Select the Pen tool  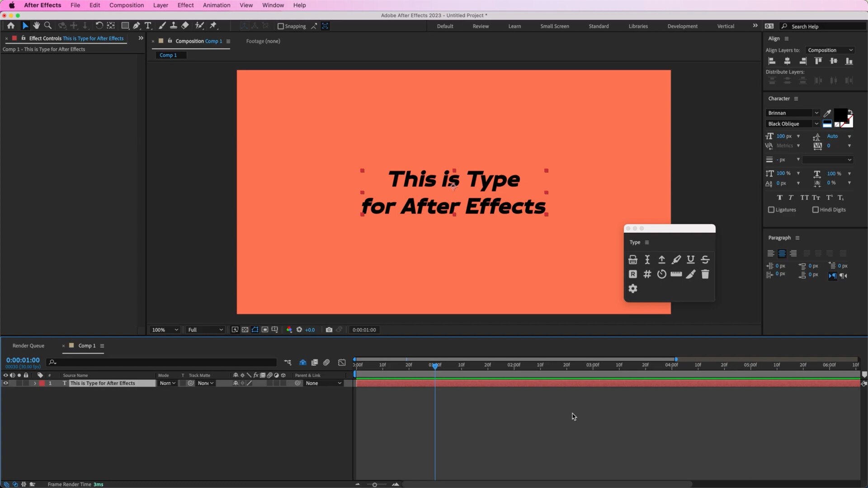click(137, 26)
